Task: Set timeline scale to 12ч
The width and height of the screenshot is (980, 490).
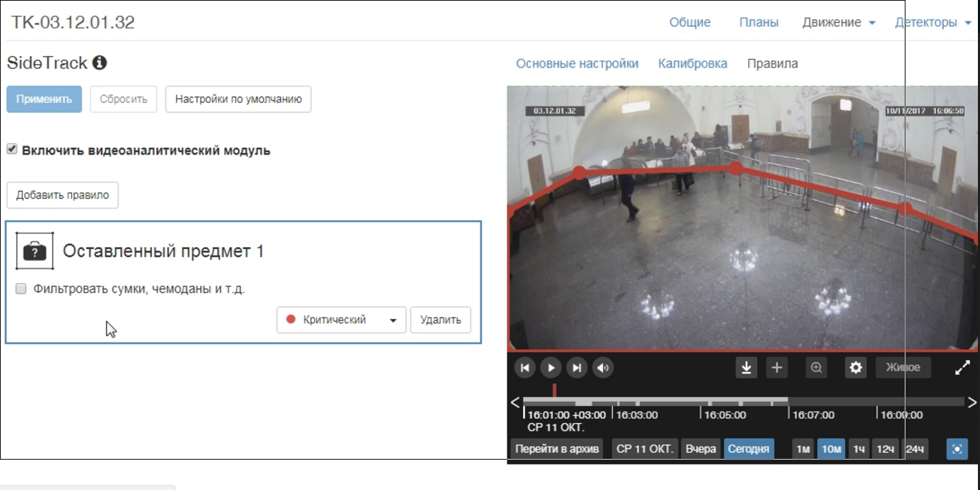Action: (885, 449)
